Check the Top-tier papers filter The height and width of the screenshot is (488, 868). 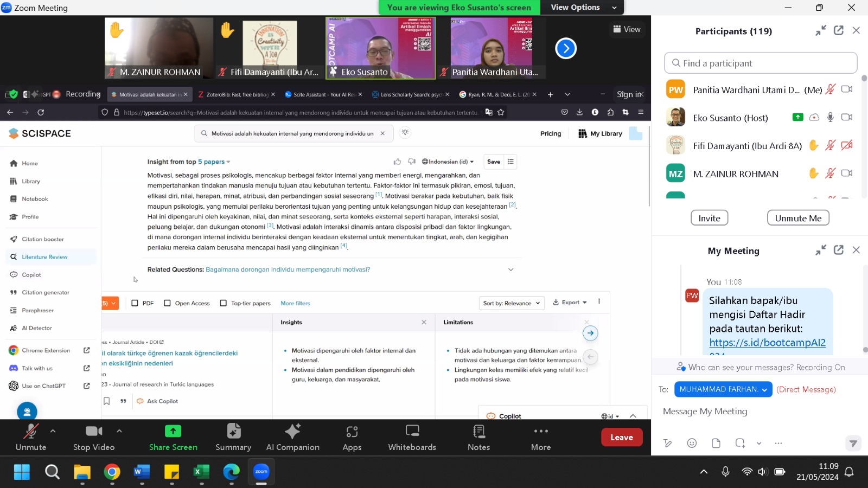coord(223,303)
